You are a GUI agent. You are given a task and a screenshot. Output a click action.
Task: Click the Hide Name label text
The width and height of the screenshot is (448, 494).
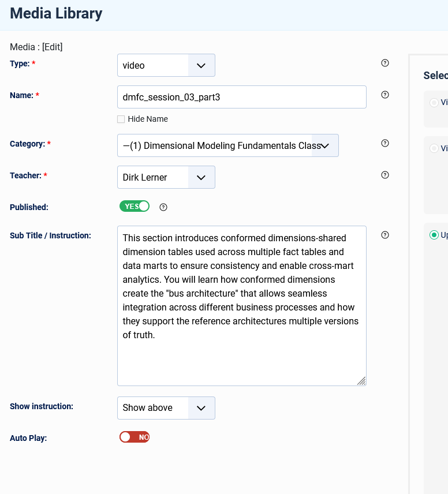148,119
